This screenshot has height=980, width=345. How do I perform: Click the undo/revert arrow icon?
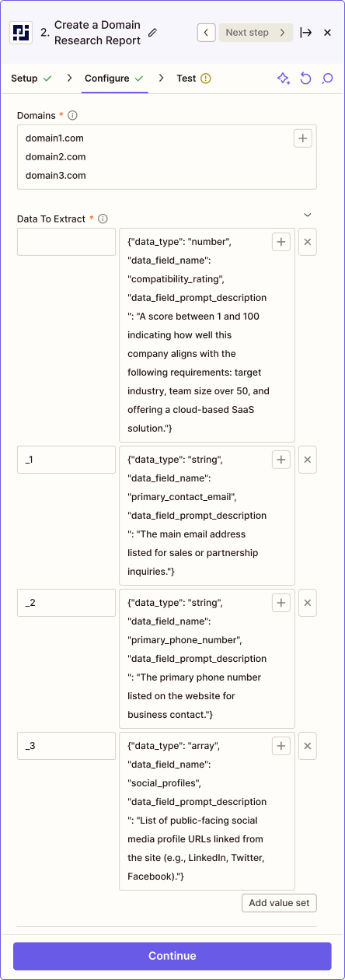305,79
